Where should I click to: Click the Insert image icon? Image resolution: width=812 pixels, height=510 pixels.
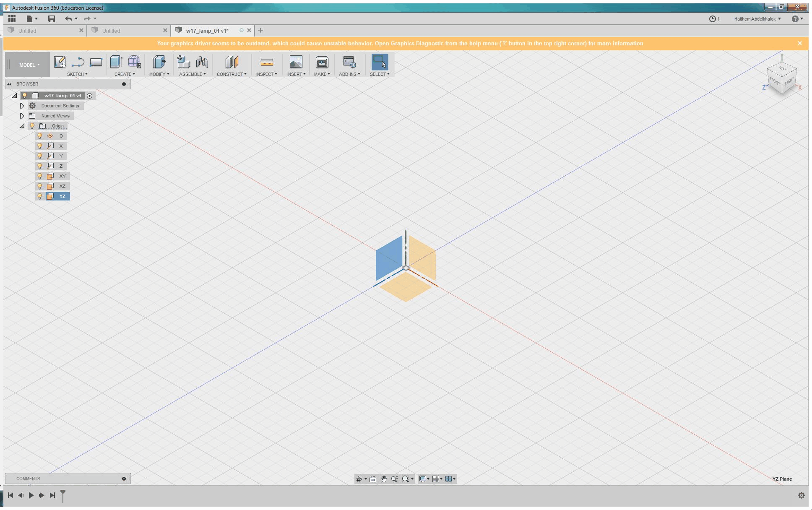(x=296, y=62)
